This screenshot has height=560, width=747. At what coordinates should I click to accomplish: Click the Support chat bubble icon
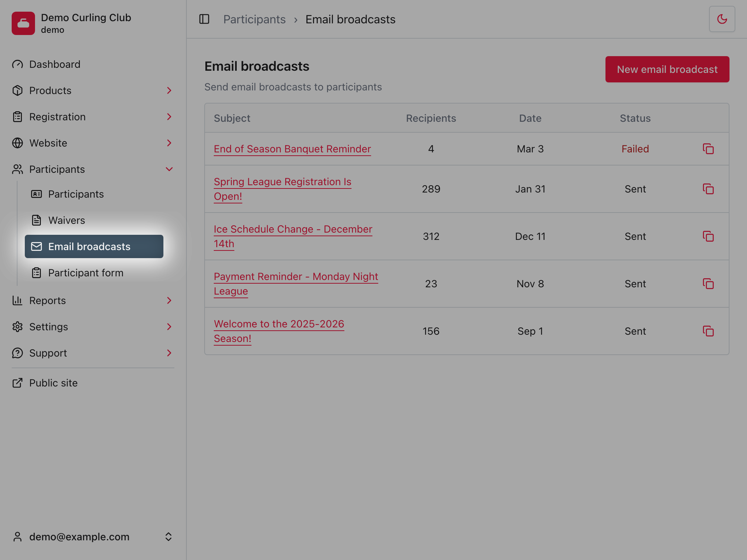point(18,353)
